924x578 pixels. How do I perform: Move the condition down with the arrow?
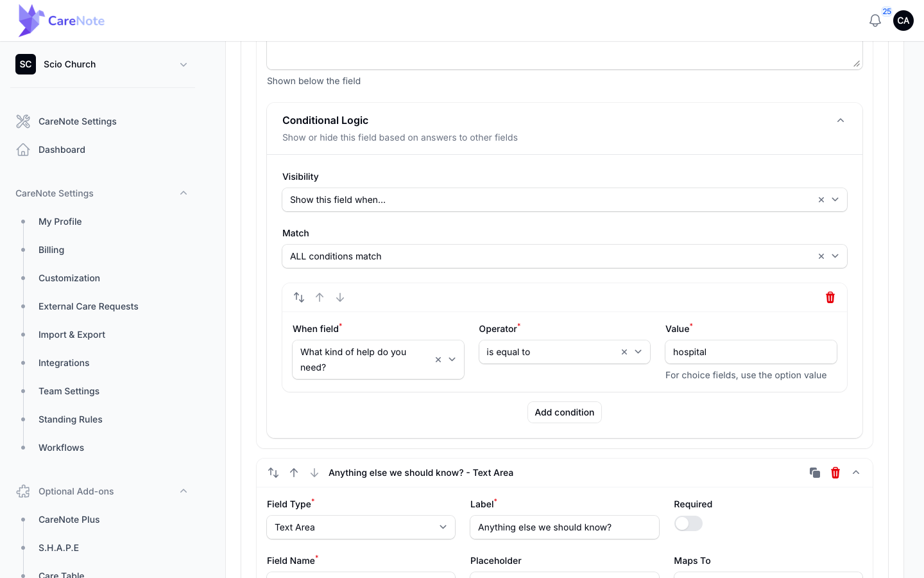click(x=340, y=297)
